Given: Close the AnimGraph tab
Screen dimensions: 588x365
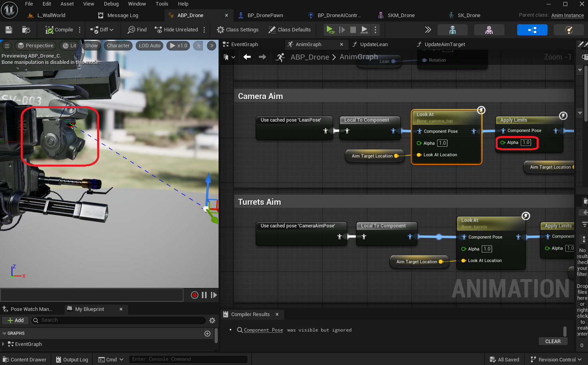Looking at the screenshot, I should pyautogui.click(x=342, y=45).
